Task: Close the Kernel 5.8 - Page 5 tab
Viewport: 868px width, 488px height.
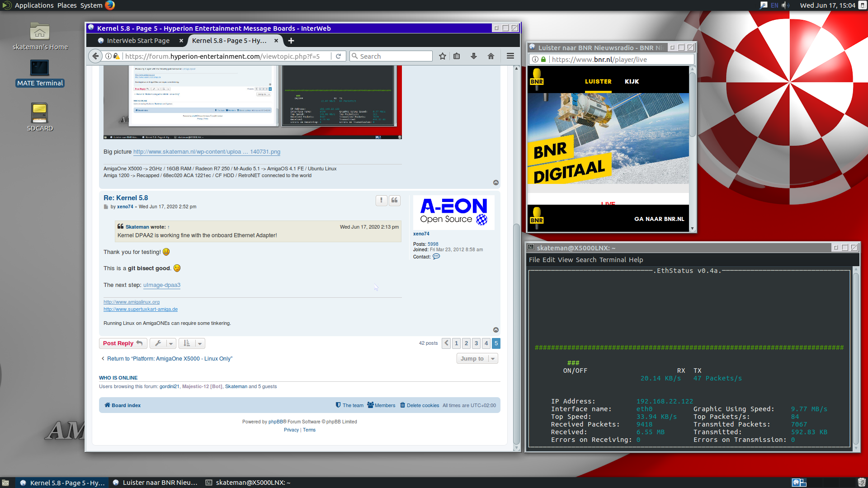Action: pyautogui.click(x=276, y=41)
